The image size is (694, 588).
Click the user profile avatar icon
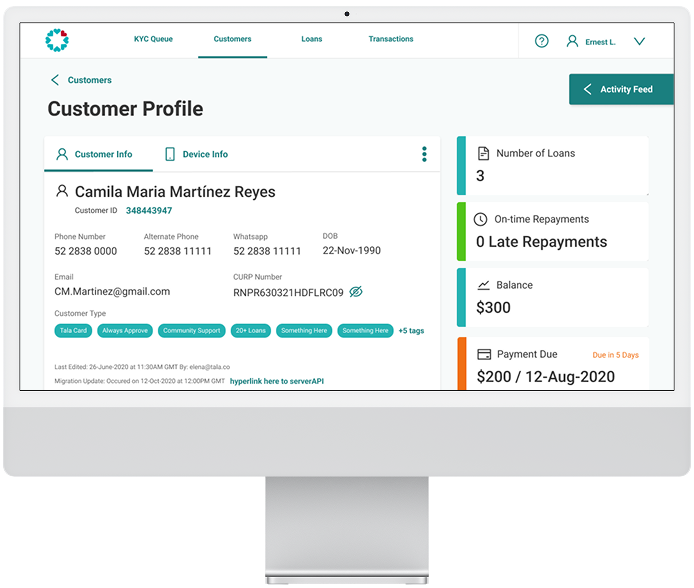(572, 41)
